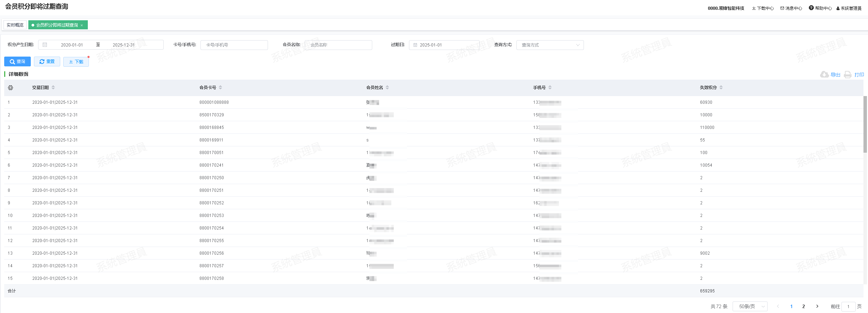The width and height of the screenshot is (868, 313).
Task: Click the previous page arrow
Action: (x=778, y=306)
